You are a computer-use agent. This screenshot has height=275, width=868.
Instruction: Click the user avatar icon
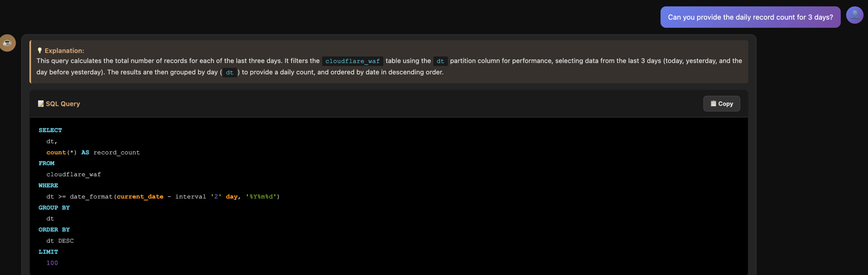(x=854, y=15)
